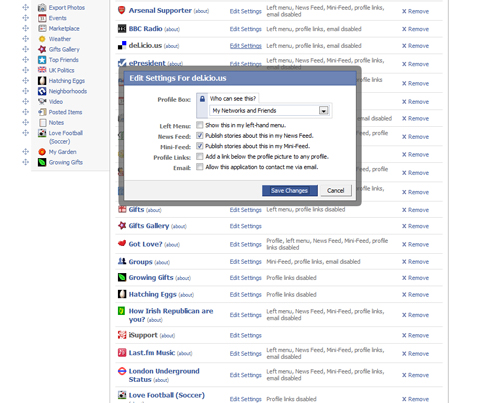500x403 pixels.
Task: Select Growing Gifts icon in left sidebar
Action: (42, 162)
